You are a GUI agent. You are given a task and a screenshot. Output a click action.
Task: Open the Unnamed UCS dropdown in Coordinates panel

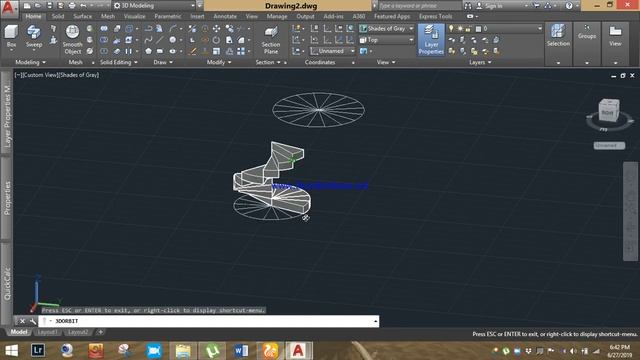[332, 51]
